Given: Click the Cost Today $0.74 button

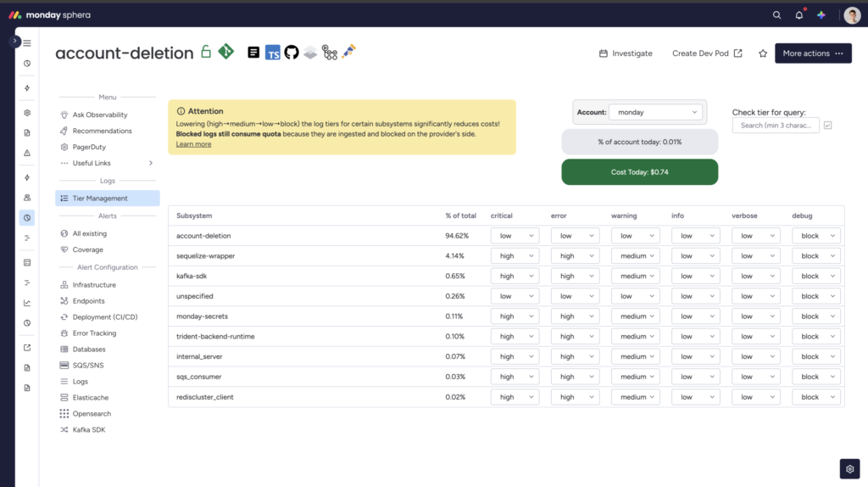Looking at the screenshot, I should click(639, 171).
